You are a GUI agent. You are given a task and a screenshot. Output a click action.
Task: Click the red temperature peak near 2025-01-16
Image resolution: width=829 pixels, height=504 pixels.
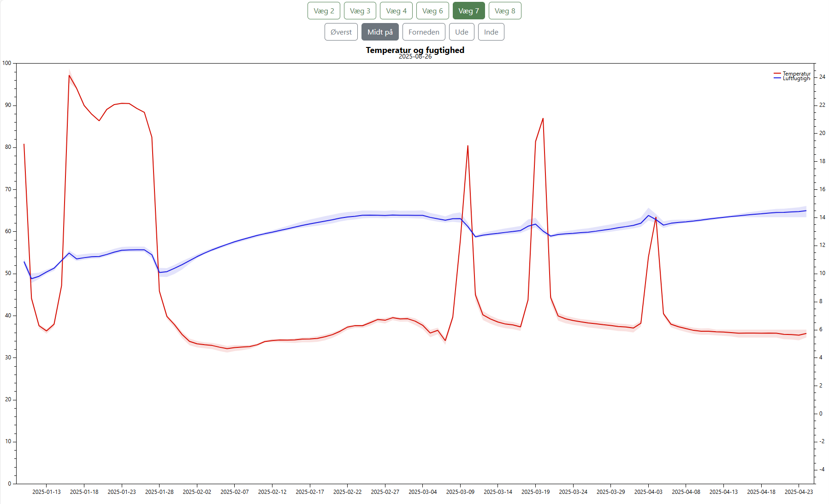(69, 75)
